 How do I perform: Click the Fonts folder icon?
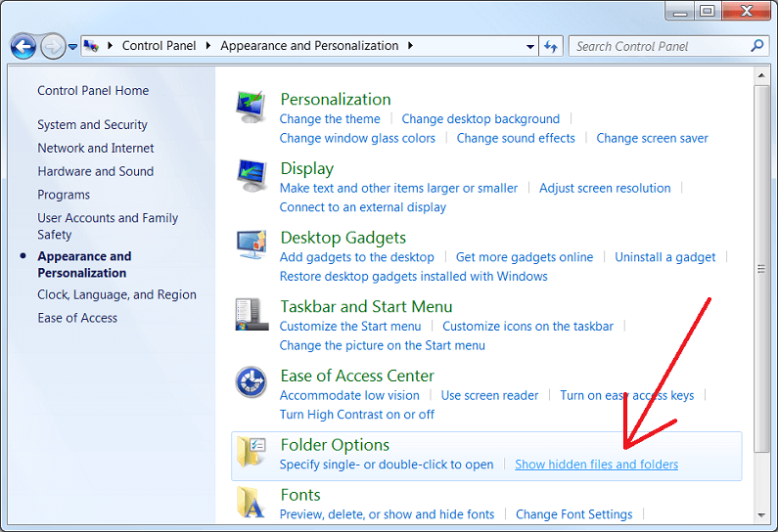click(x=252, y=503)
